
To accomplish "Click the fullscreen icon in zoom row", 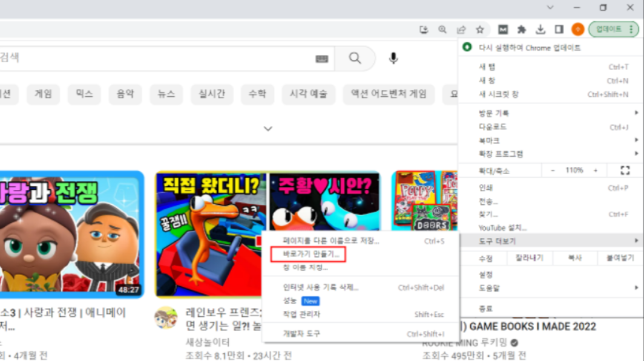I will [625, 171].
